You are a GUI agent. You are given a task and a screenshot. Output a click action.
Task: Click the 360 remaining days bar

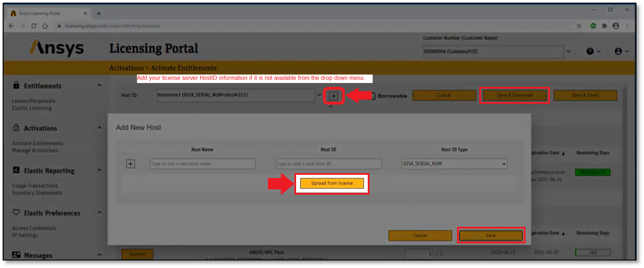[593, 253]
